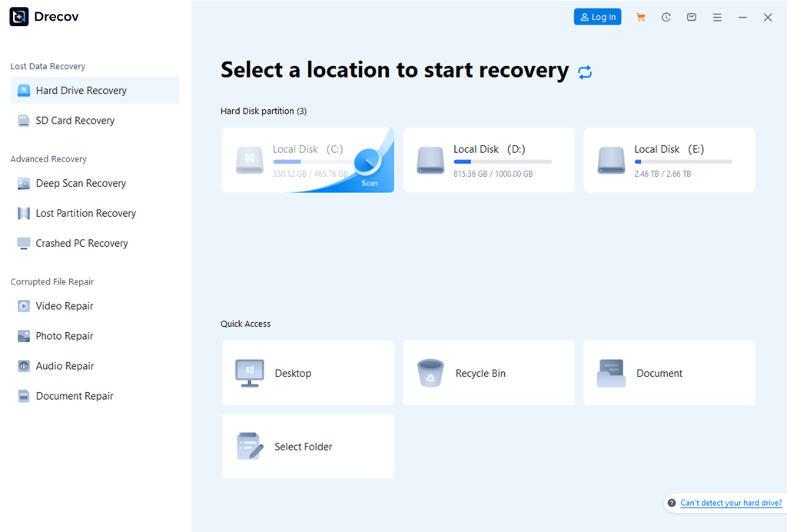Viewport: 787px width, 532px height.
Task: Open the mail feedback icon
Action: [692, 17]
